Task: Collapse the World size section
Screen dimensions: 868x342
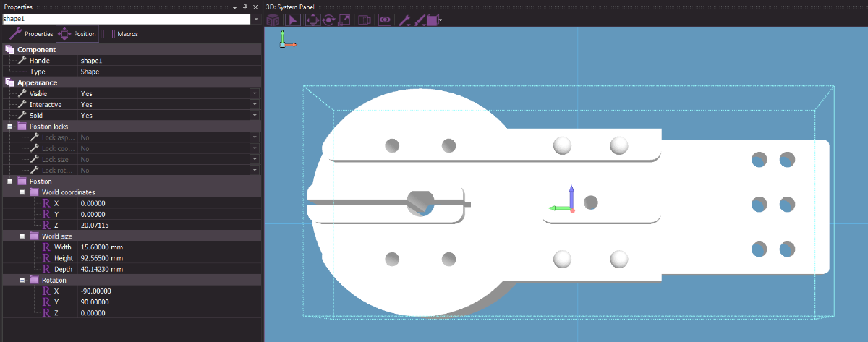Action: click(22, 236)
